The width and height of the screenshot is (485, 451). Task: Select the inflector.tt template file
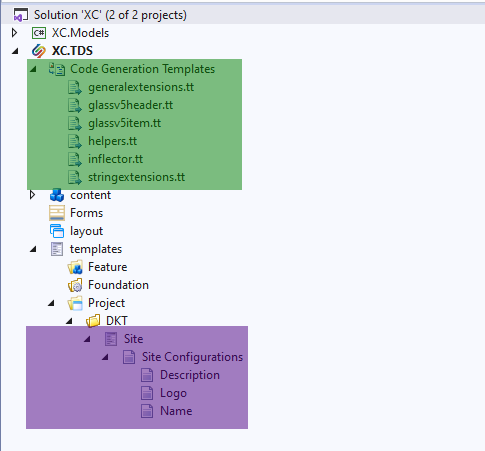[x=115, y=159]
